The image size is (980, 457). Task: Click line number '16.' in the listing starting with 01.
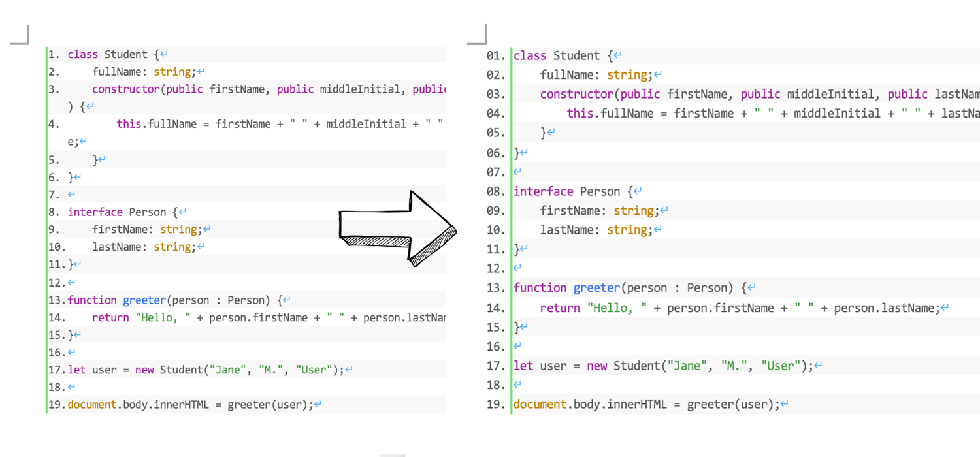click(x=497, y=347)
